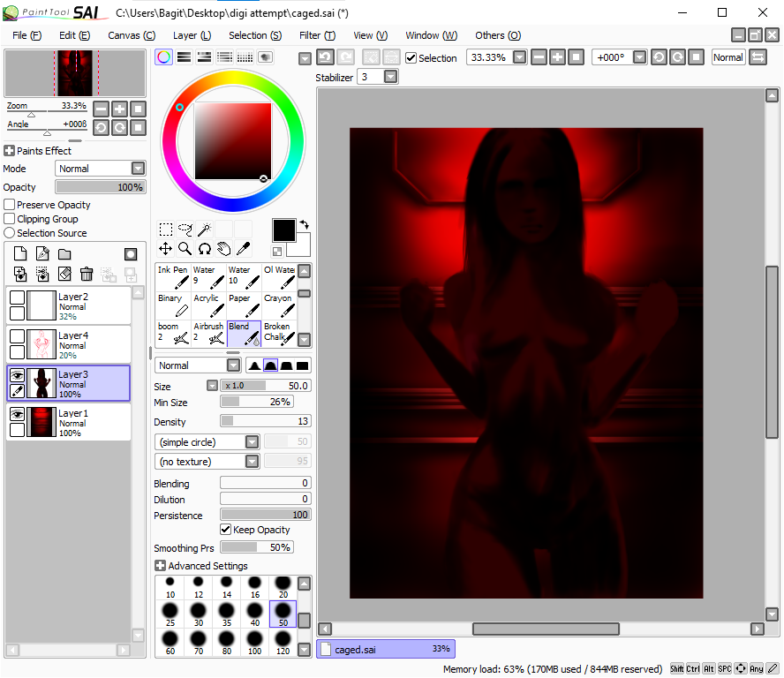The image size is (784, 678).
Task: Enable Clipping Group checkbox
Action: (9, 219)
